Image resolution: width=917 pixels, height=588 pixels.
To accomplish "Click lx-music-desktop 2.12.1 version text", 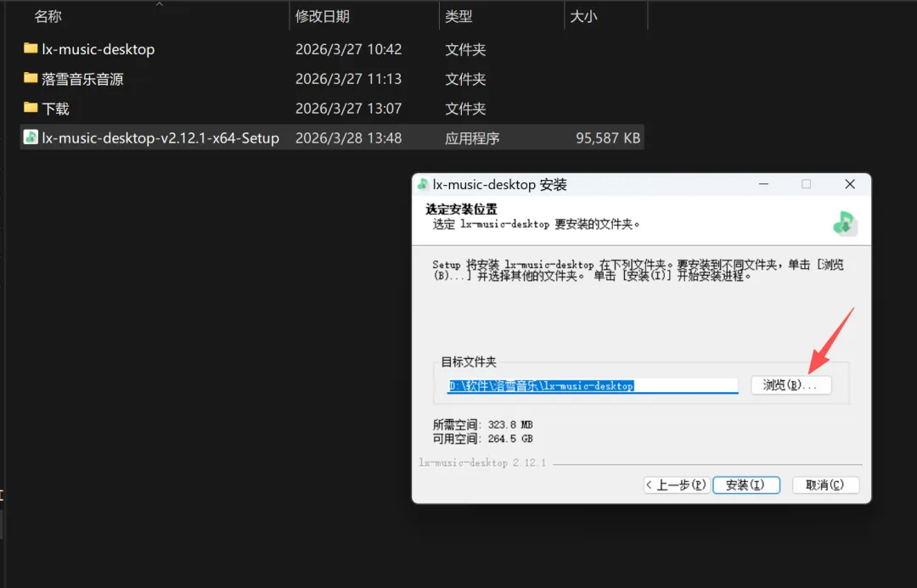I will pos(482,462).
